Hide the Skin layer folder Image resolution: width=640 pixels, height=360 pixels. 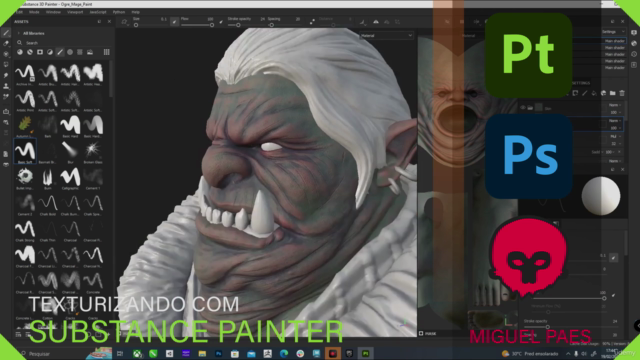point(523,108)
